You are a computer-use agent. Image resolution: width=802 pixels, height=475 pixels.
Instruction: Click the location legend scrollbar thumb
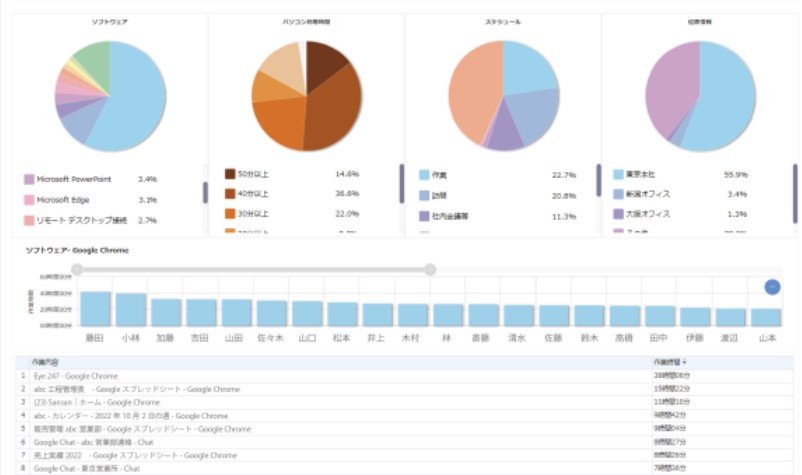(x=795, y=193)
